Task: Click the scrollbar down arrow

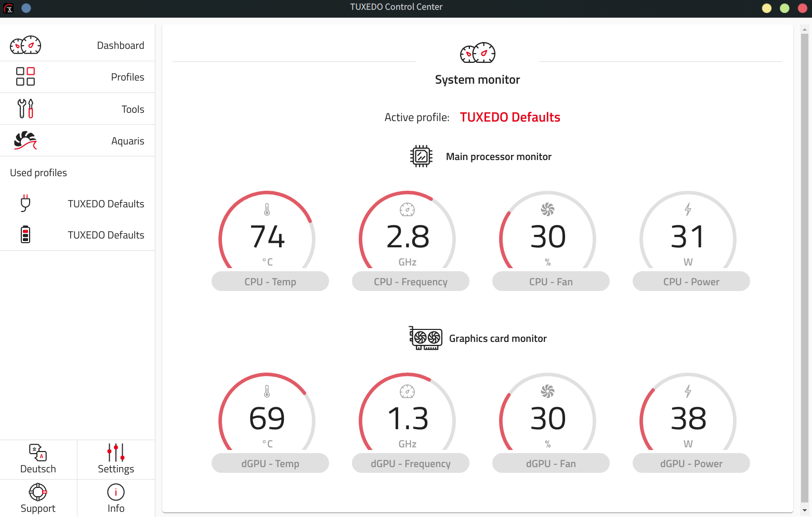Action: pos(805,511)
